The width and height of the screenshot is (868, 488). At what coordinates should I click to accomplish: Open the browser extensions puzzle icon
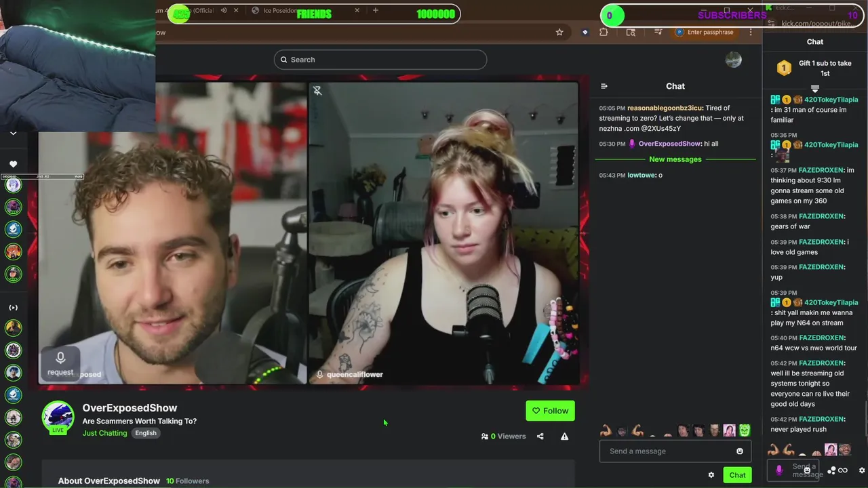tap(604, 32)
